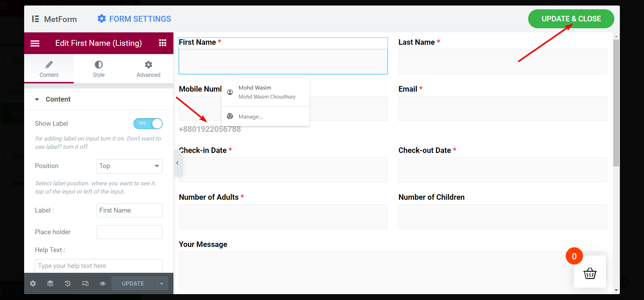Click the Your Message textarea
Screen dimensions: 644x300
click(x=393, y=272)
